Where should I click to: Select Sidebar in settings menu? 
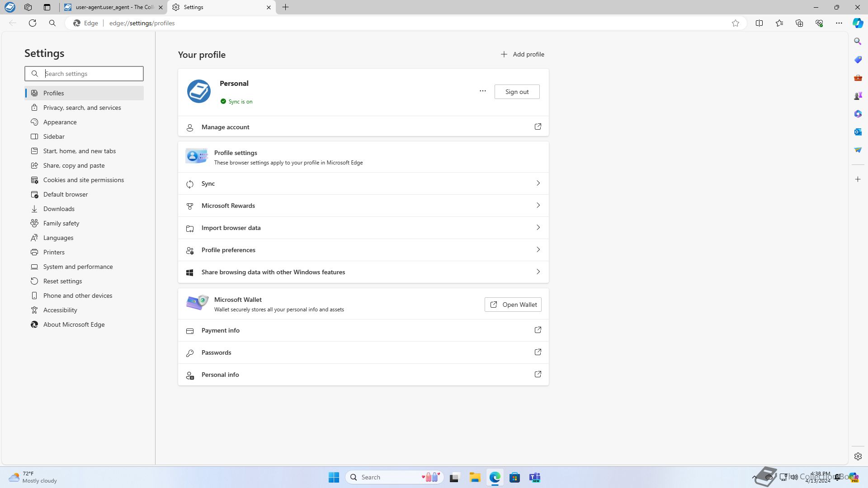click(84, 136)
